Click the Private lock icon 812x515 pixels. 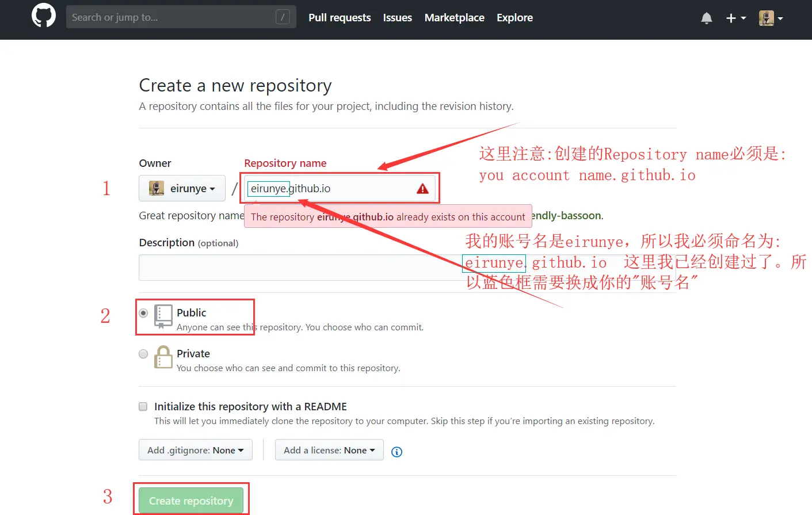coord(163,357)
